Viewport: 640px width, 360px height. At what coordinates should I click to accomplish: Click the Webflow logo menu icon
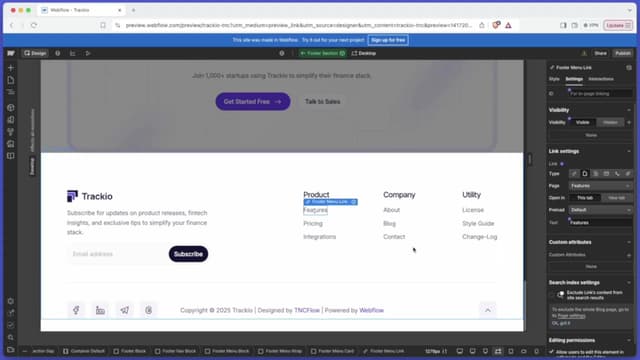coord(11,53)
